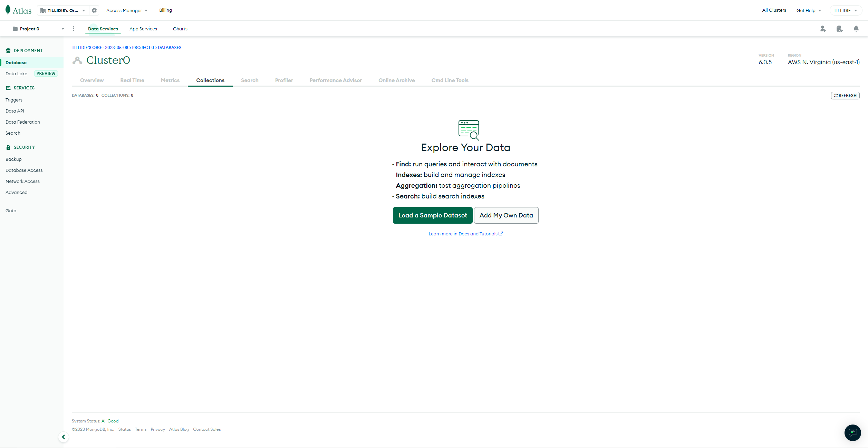Open Advanced in the sidebar
This screenshot has height=448, width=868.
click(x=17, y=192)
